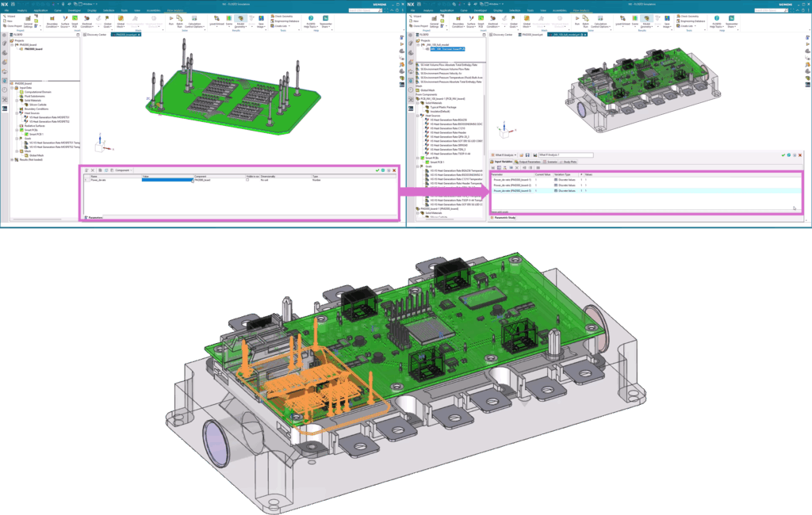Click New project in the left NX window
The height and width of the screenshot is (515, 812).
[x=8, y=21]
